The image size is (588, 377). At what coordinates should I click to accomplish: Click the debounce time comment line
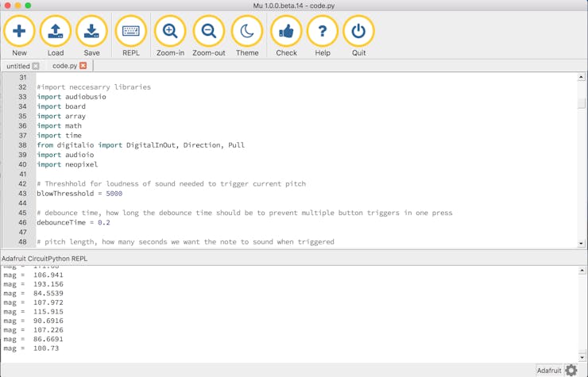pyautogui.click(x=245, y=213)
